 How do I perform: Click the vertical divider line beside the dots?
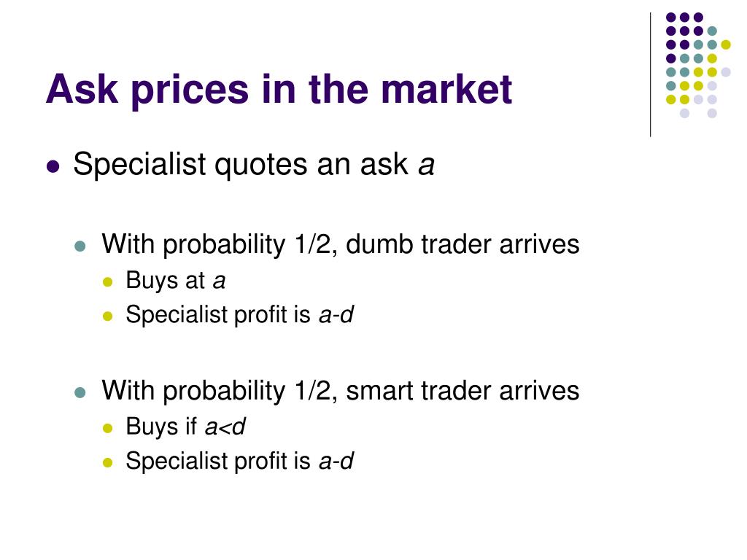pyautogui.click(x=650, y=75)
